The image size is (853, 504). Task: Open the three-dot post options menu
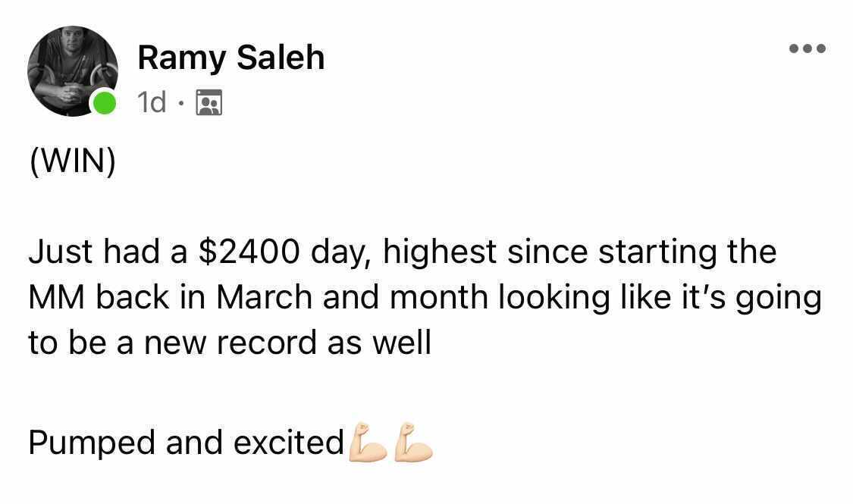pos(808,49)
